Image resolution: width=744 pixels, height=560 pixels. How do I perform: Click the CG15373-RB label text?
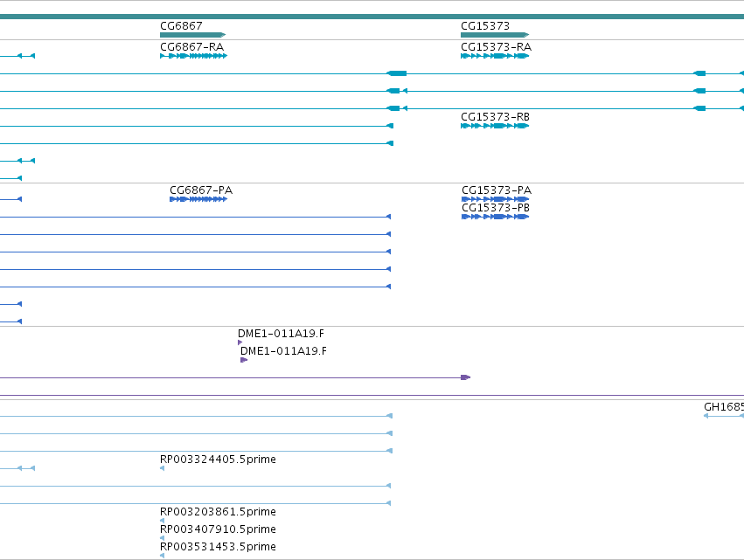[495, 117]
